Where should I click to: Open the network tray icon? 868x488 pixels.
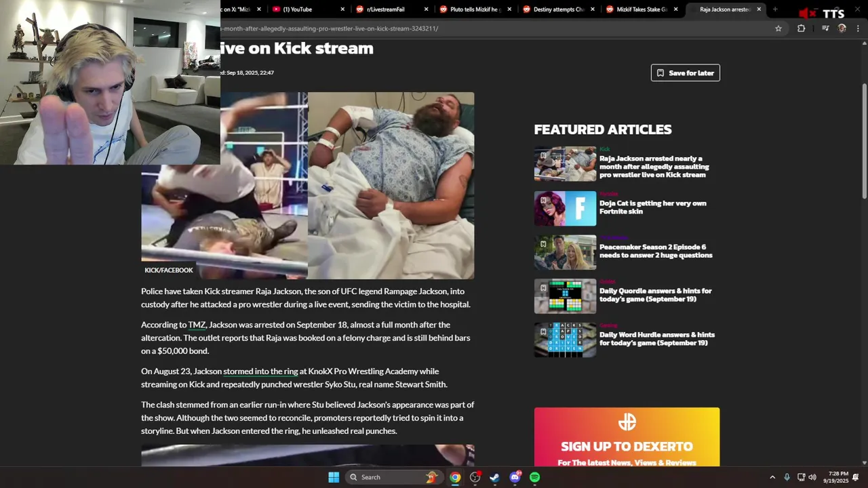coord(800,477)
